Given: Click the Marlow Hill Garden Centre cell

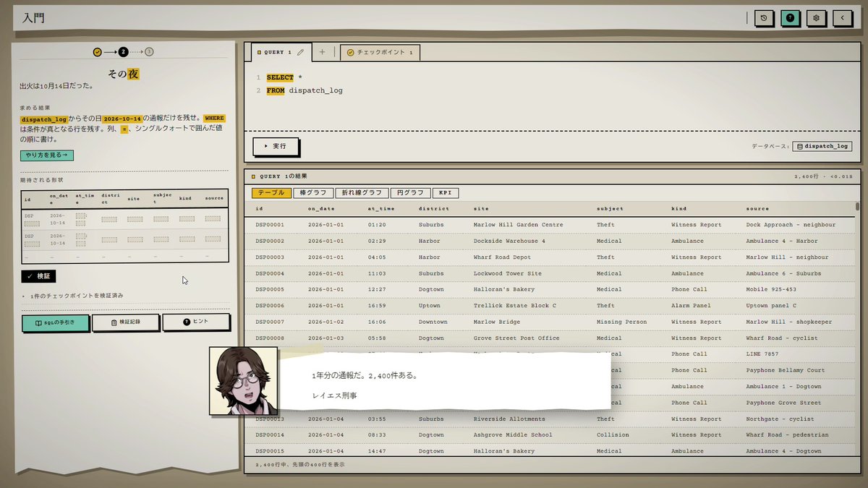Looking at the screenshot, I should tap(518, 225).
